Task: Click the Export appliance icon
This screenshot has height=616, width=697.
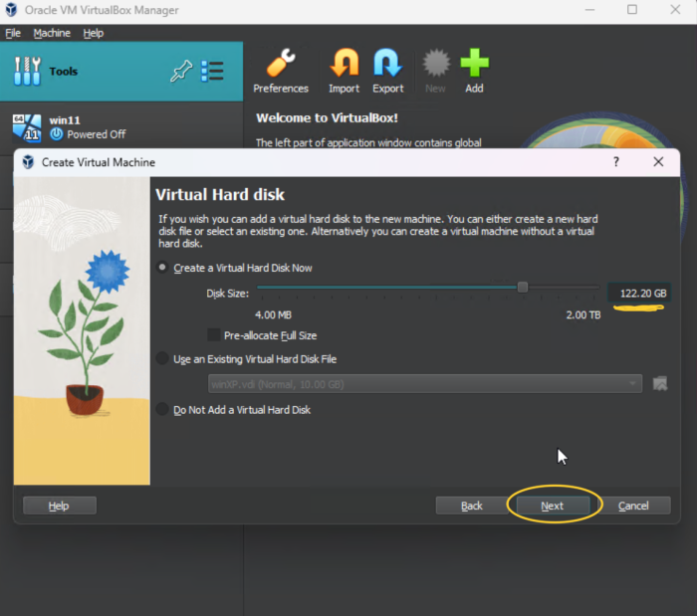Action: [388, 71]
